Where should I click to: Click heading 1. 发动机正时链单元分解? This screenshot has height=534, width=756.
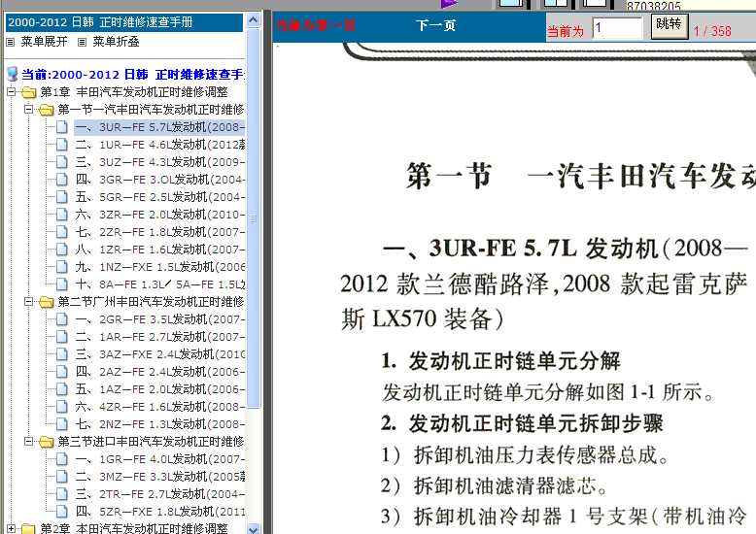(500, 360)
